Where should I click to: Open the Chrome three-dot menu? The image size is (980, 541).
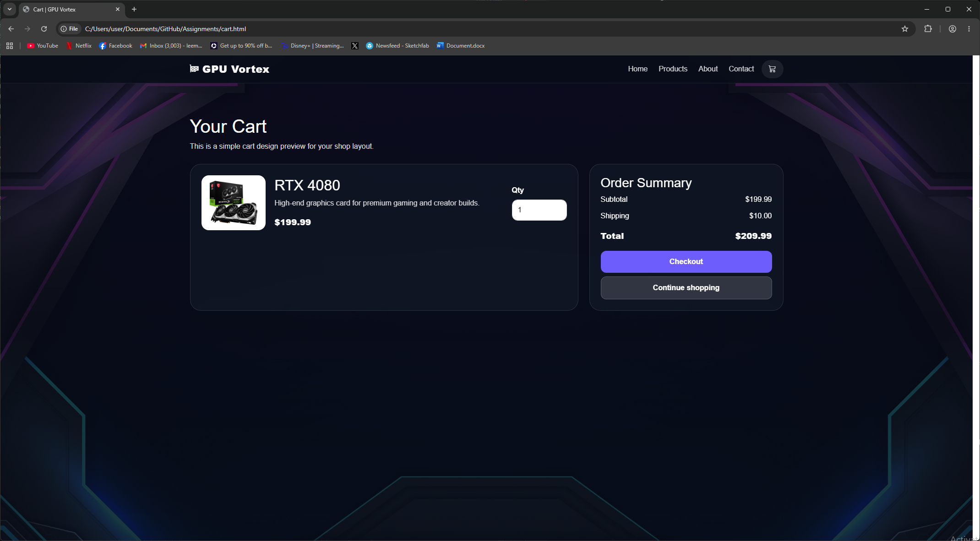[x=969, y=29]
